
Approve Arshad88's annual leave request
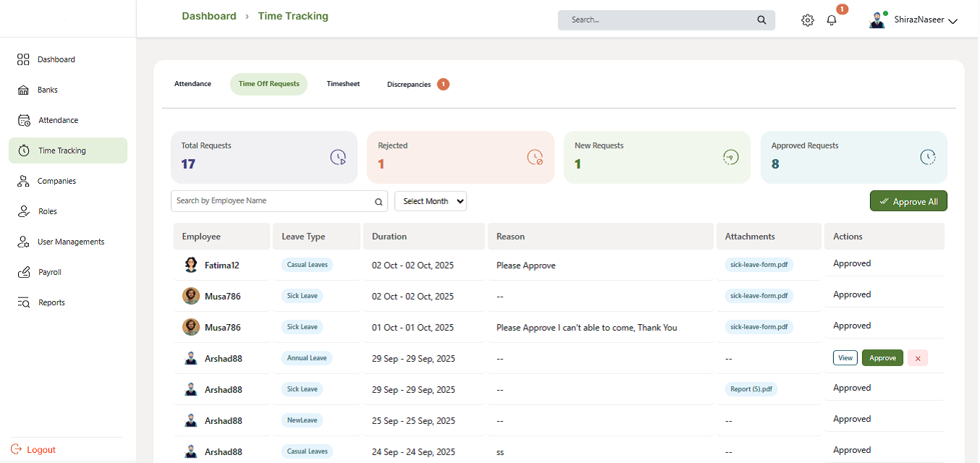[882, 357]
